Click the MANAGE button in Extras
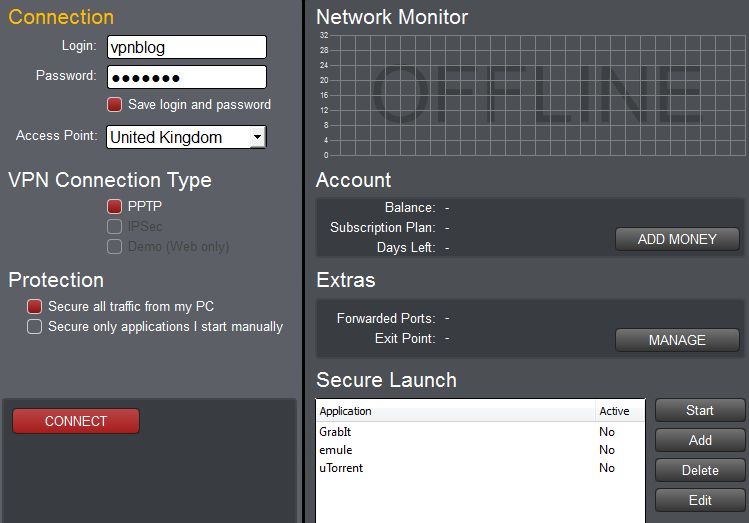 [x=677, y=340]
